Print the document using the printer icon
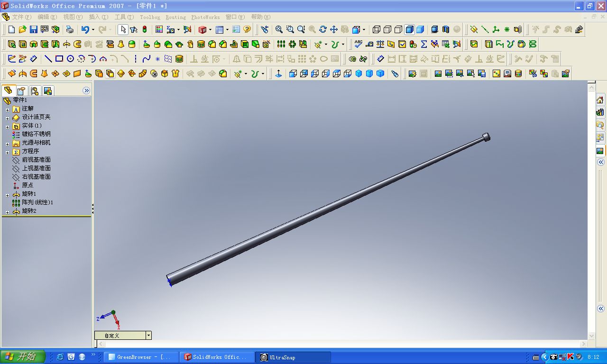The width and height of the screenshot is (607, 364). click(70, 29)
